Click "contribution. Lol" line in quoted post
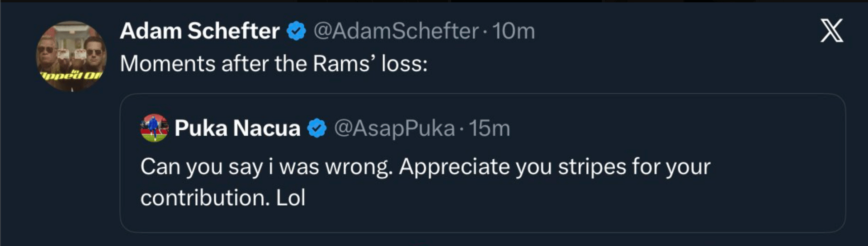The image size is (868, 246). 223,198
